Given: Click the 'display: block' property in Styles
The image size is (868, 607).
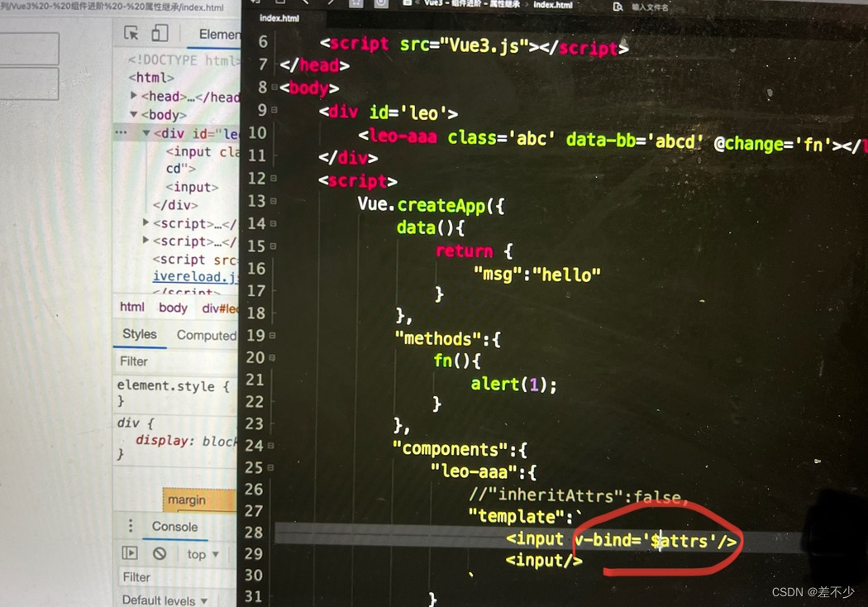Looking at the screenshot, I should (187, 441).
